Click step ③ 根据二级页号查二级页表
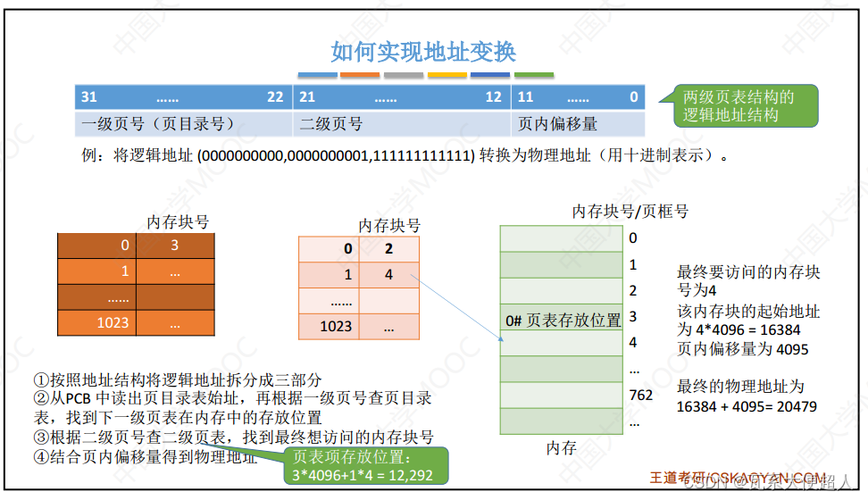 (x=234, y=437)
